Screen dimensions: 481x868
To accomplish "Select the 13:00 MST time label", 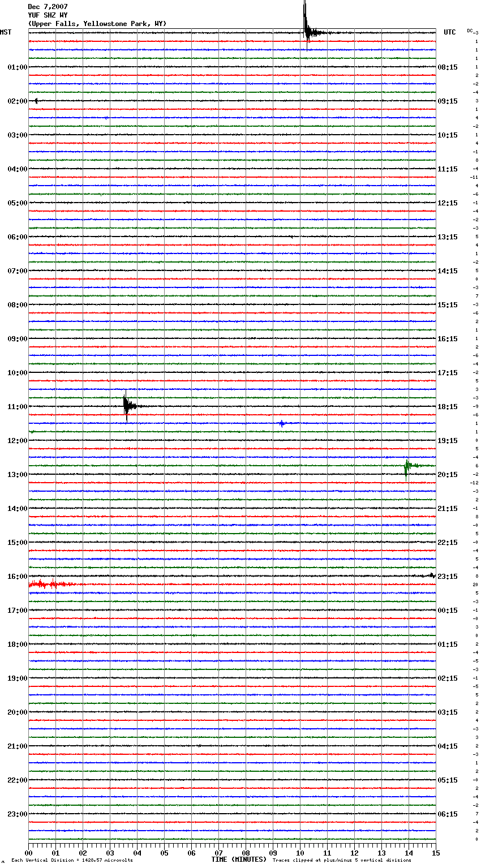I will [18, 475].
